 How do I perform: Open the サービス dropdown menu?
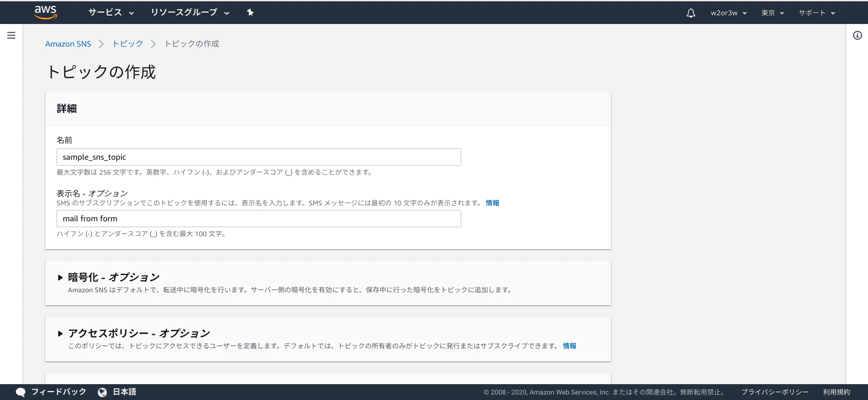click(111, 13)
